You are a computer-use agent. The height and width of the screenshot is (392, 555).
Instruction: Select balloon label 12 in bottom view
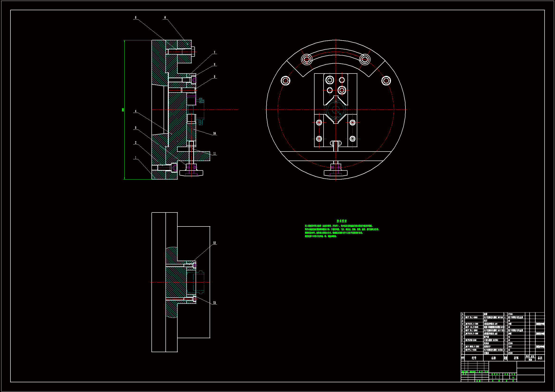pyautogui.click(x=214, y=243)
